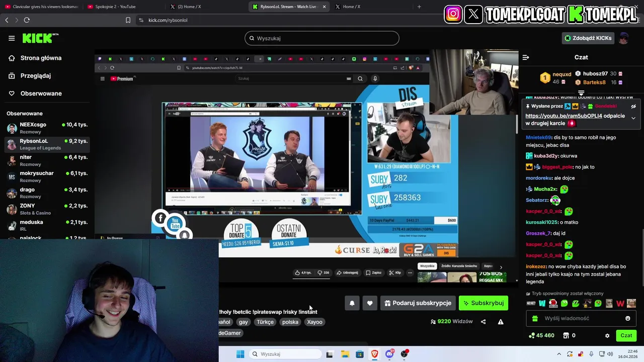The width and height of the screenshot is (644, 362).
Task: Select hubosz97 on the gift leaderboard
Action: (599, 73)
